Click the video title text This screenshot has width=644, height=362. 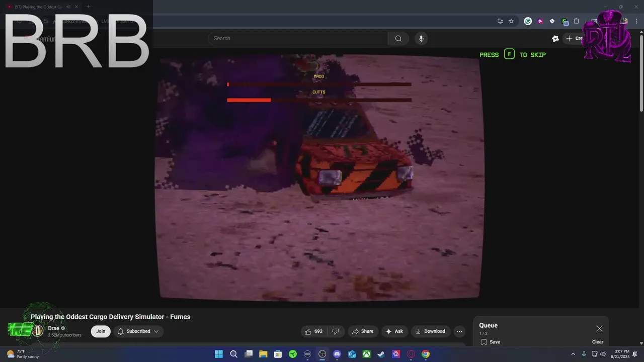coord(111,317)
